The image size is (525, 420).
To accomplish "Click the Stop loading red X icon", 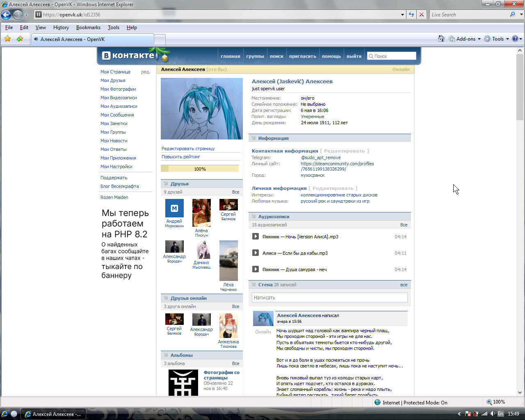I will pyautogui.click(x=421, y=14).
